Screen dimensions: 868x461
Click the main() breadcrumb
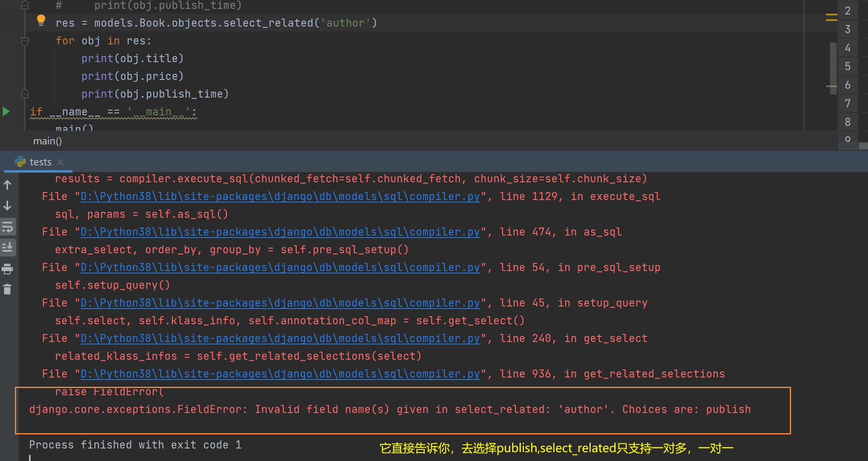[x=48, y=141]
